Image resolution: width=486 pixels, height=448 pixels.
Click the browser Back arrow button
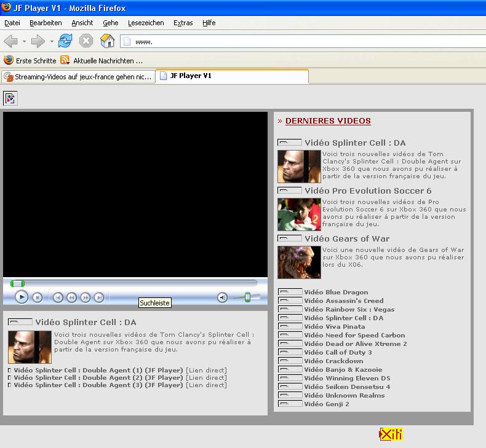click(x=11, y=41)
